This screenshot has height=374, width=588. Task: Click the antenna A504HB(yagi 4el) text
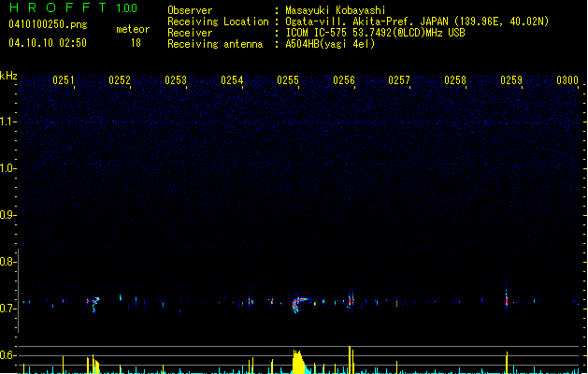330,44
